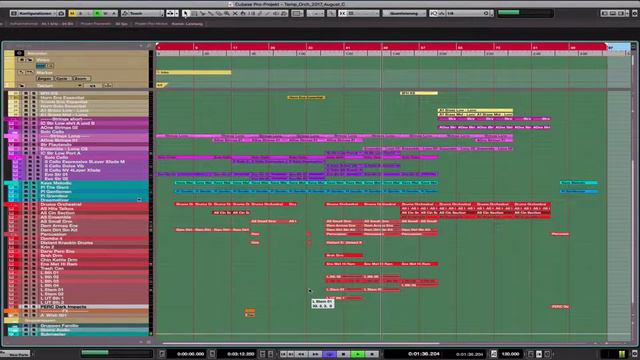Image resolution: width=640 pixels, height=360 pixels.
Task: Click the Brsh Drm event in the arrangement
Action: tap(344, 256)
